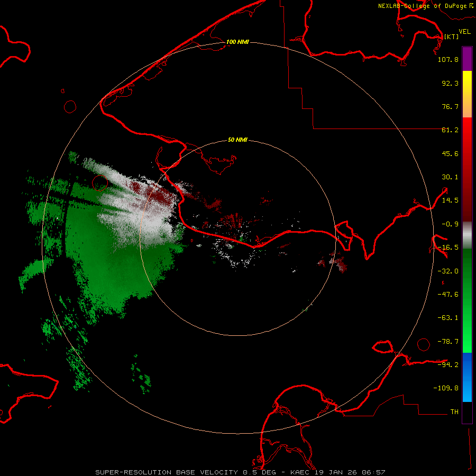The image size is (476, 476).
Task: Click the -32.0 scale value
Action: coord(448,271)
